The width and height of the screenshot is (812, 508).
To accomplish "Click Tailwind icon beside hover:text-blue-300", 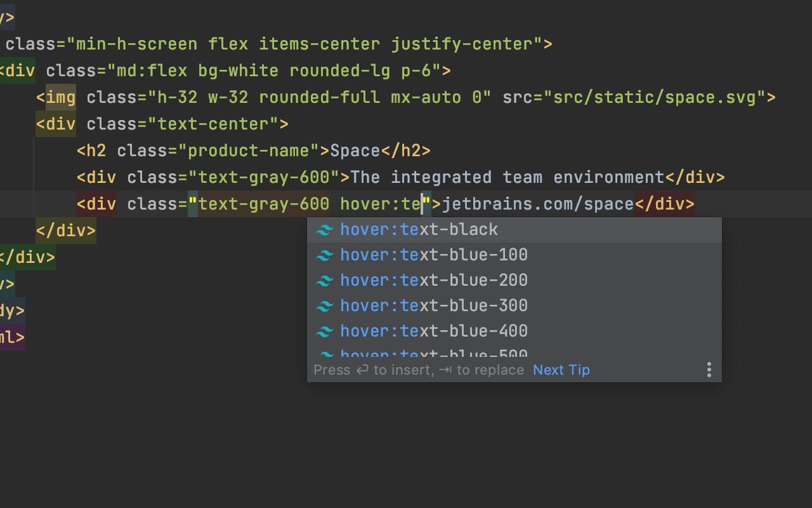I will point(325,306).
